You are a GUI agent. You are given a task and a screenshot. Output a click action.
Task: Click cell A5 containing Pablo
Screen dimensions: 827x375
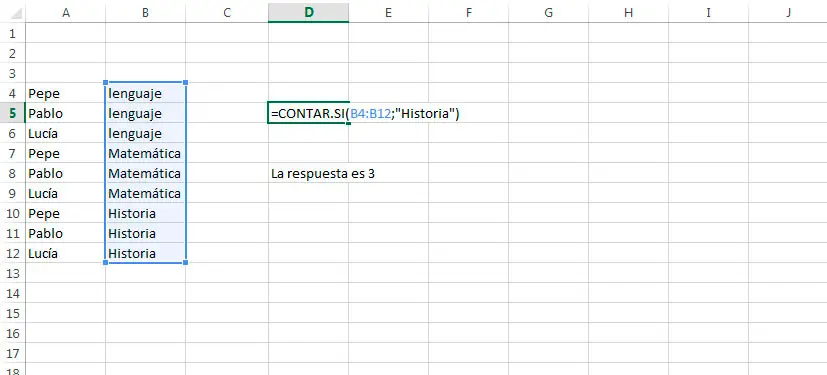(x=65, y=113)
